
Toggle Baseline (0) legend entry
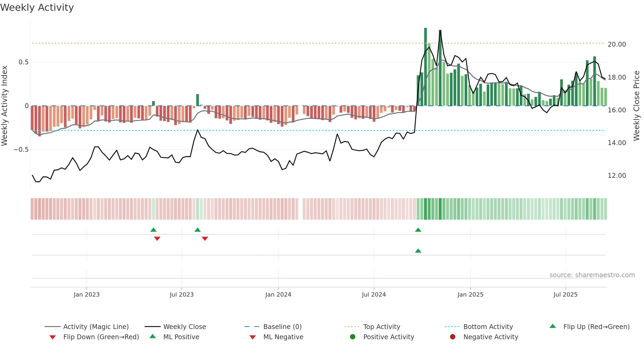pos(273,327)
